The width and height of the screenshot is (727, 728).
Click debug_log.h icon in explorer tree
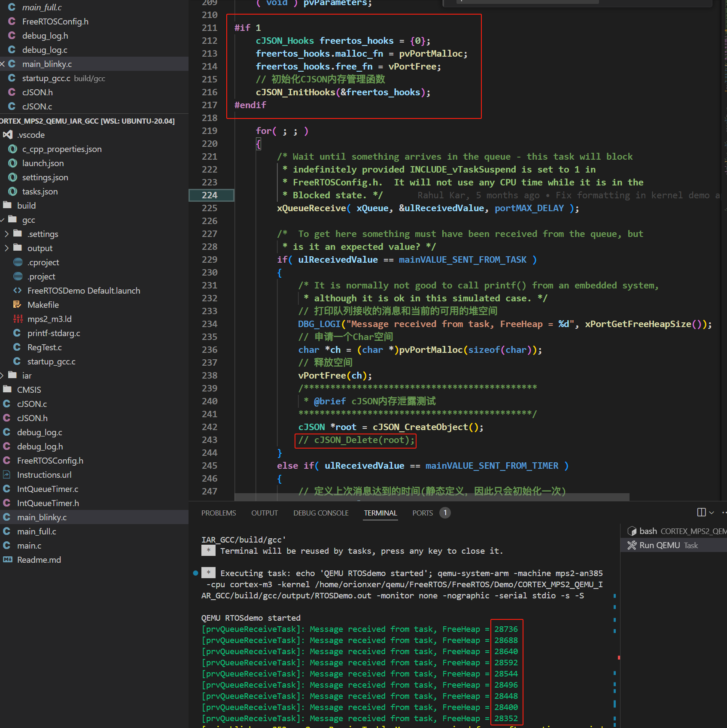7,446
